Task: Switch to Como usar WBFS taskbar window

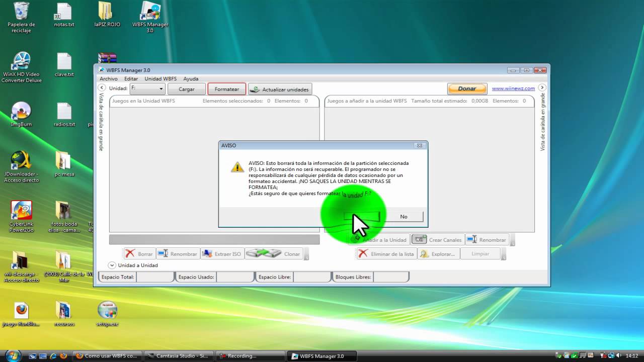Action: pyautogui.click(x=107, y=356)
